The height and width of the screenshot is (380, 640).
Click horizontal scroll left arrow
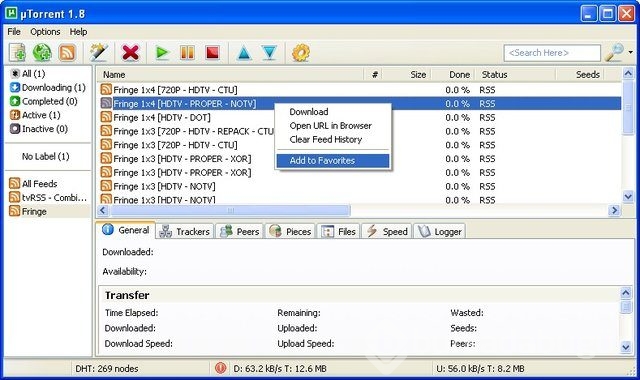click(103, 210)
